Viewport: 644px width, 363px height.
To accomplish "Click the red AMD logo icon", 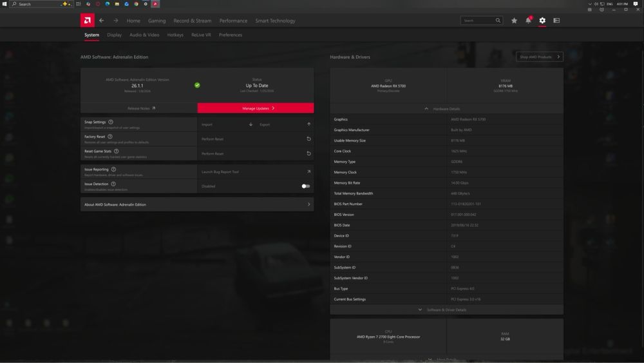I will pyautogui.click(x=88, y=20).
